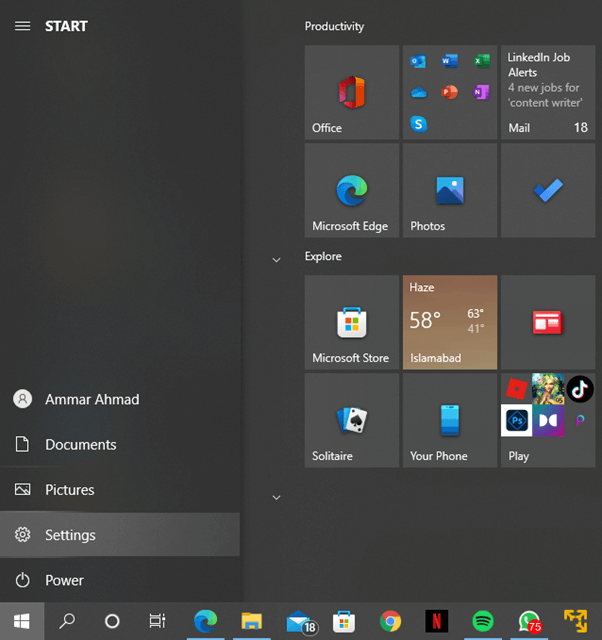The height and width of the screenshot is (640, 602).
Task: Open the red News tile
Action: tap(547, 322)
